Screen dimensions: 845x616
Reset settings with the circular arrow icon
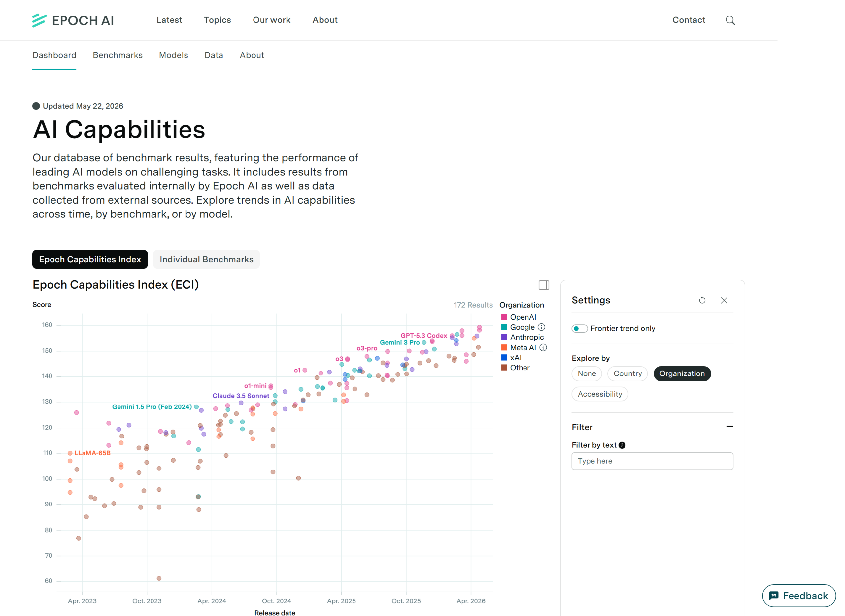(x=702, y=300)
